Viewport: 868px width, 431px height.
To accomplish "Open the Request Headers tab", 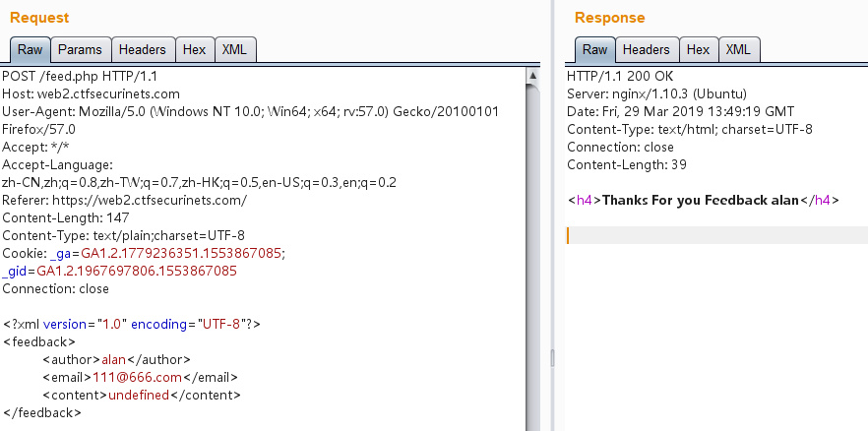I will click(144, 49).
